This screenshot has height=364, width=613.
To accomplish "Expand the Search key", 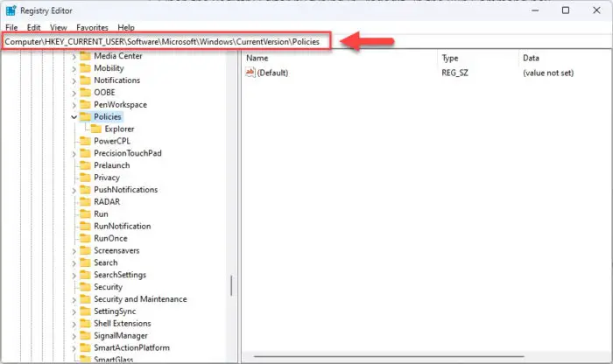I will tap(74, 263).
